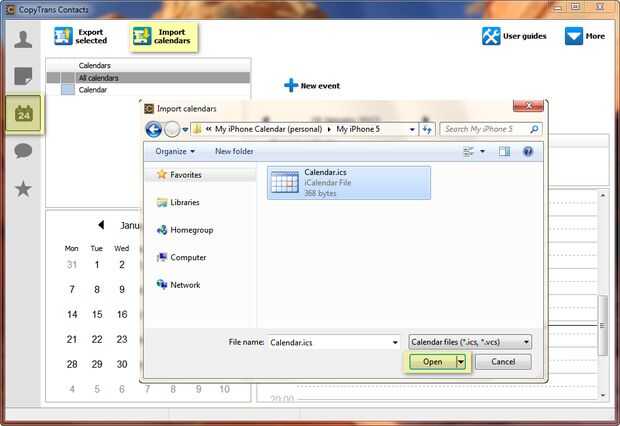Close the Import calendars dialog
Viewport: 620px width, 426px height.
click(x=528, y=106)
